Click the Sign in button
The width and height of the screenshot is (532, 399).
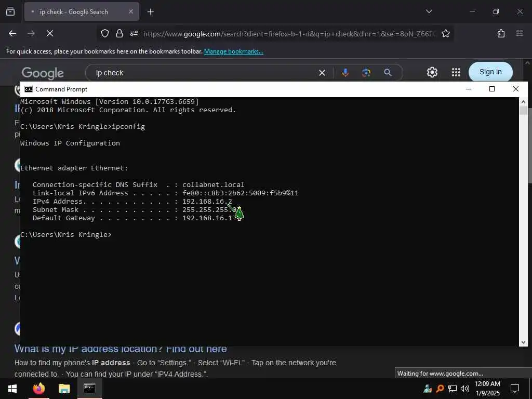pyautogui.click(x=490, y=72)
